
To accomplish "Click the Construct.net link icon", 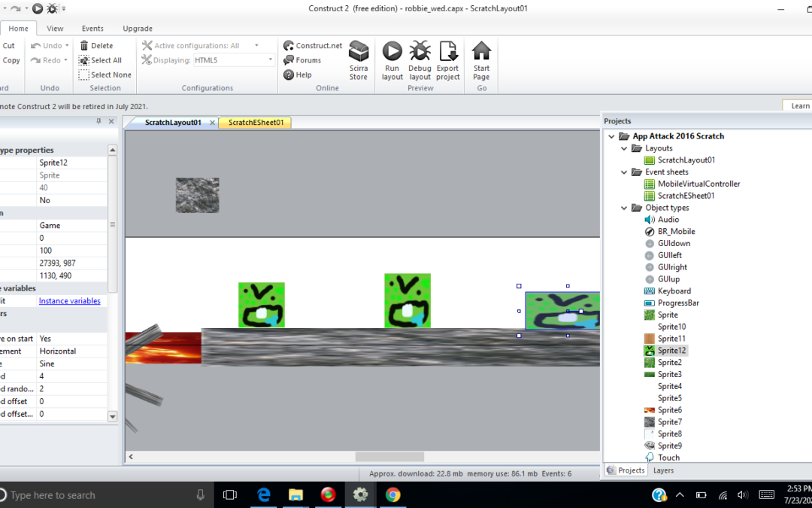I will 289,46.
